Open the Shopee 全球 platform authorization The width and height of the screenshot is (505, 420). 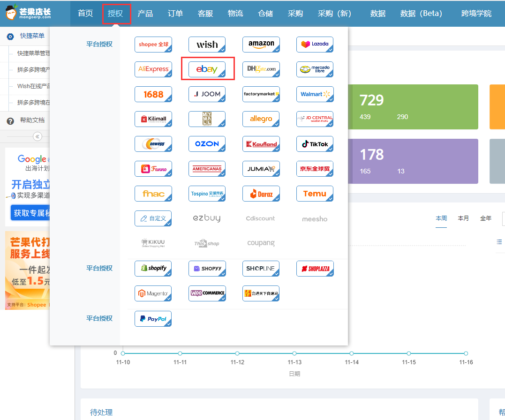153,45
